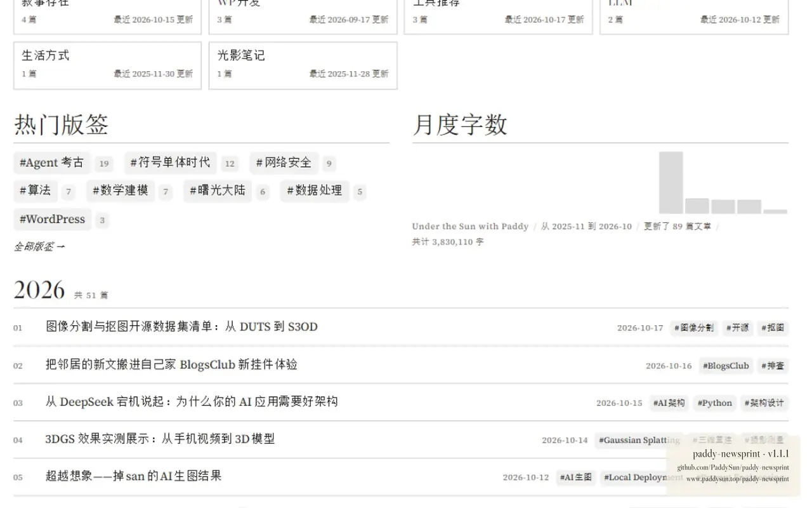Select the #AI生图 article tag
This screenshot has width=812, height=508.
coord(576,478)
